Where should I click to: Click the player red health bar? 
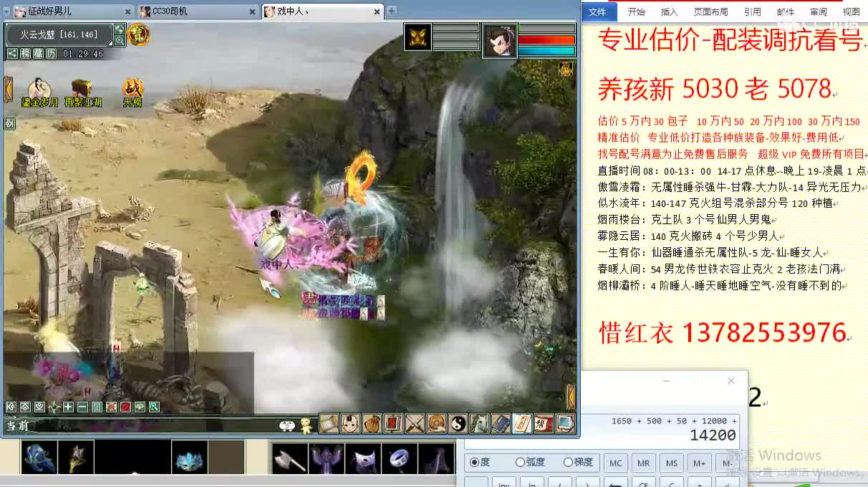pos(546,40)
